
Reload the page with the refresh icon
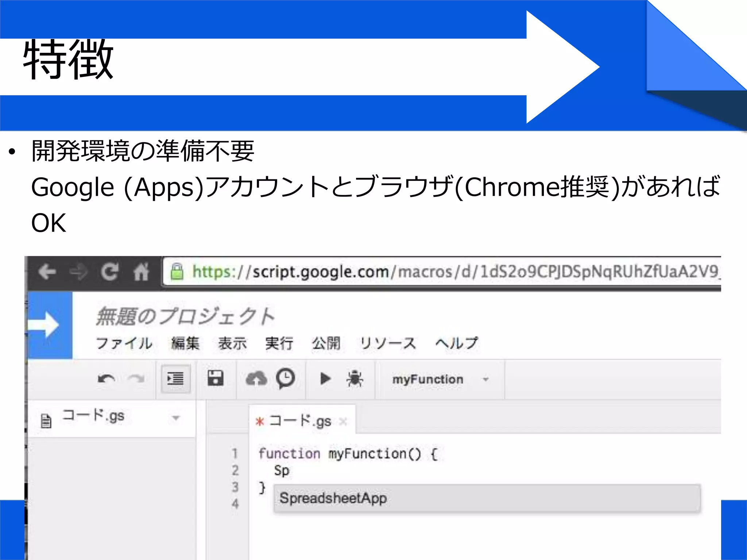pyautogui.click(x=109, y=272)
